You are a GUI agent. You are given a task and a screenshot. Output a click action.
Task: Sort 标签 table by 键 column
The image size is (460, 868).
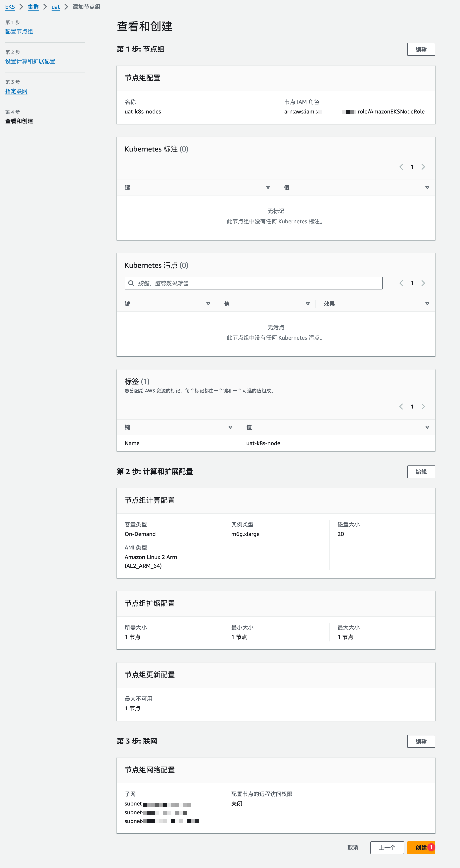231,427
